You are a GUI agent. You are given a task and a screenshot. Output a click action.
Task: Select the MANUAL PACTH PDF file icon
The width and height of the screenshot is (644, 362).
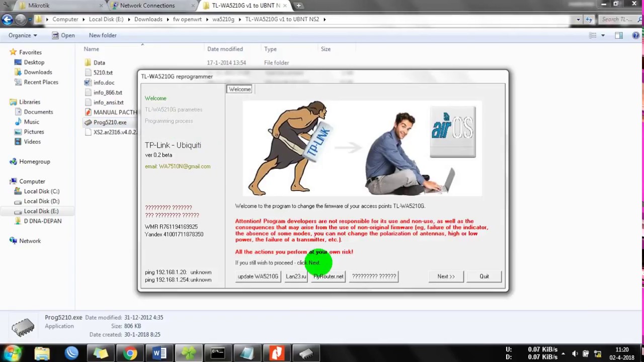(x=88, y=113)
